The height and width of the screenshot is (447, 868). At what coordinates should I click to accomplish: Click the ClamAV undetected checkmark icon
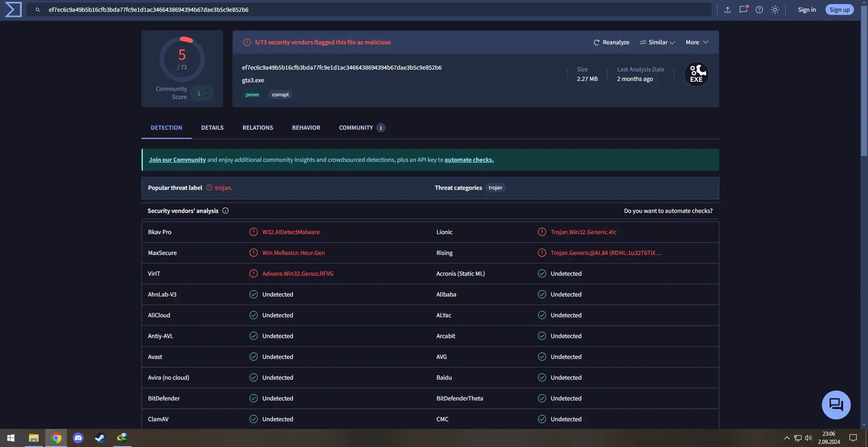[254, 419]
